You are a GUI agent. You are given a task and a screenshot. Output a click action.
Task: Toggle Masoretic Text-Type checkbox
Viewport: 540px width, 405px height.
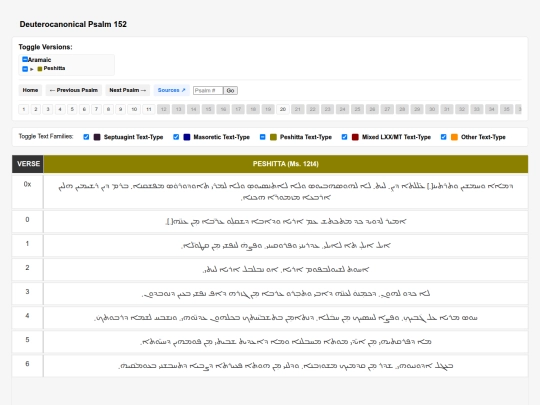click(x=176, y=137)
